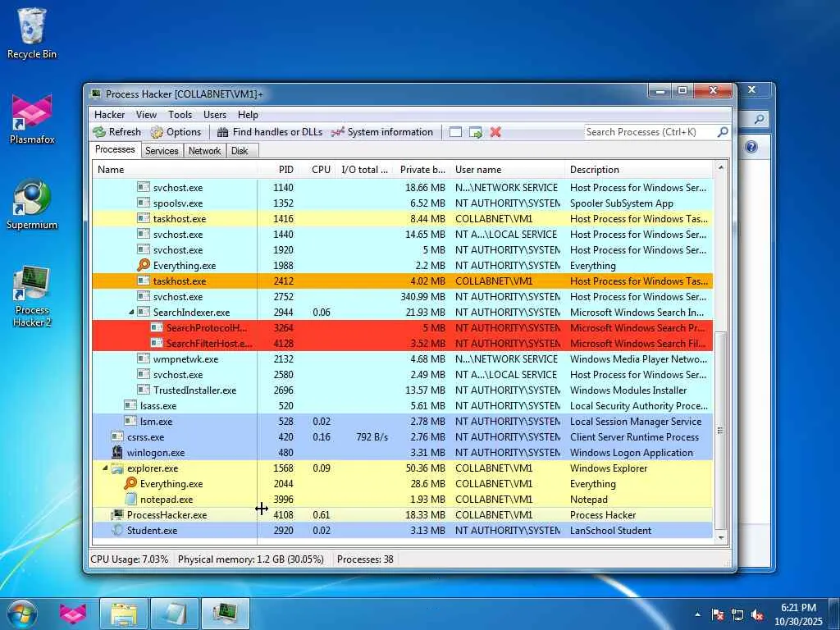The image size is (840, 630).
Task: Click the scrollbar up arrow
Action: click(720, 167)
